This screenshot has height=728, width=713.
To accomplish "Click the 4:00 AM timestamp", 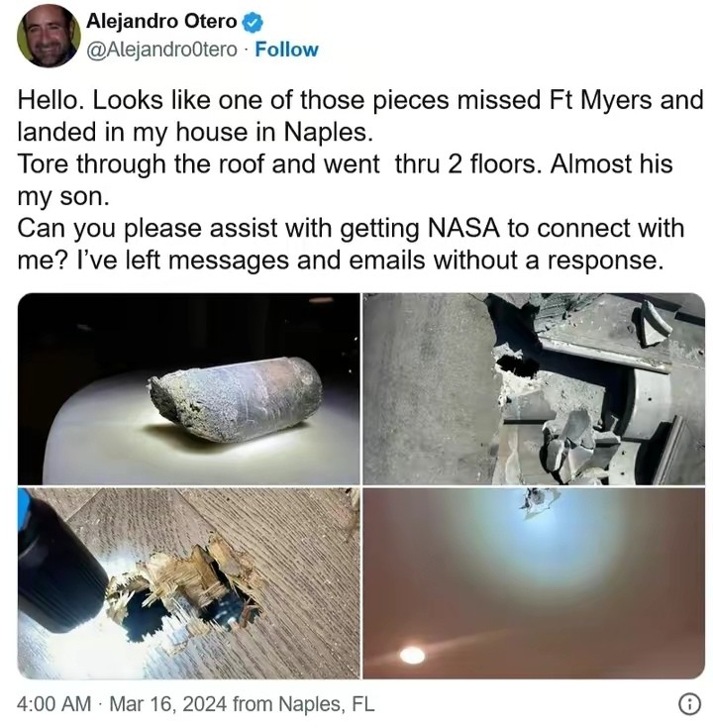I will pos(53,705).
